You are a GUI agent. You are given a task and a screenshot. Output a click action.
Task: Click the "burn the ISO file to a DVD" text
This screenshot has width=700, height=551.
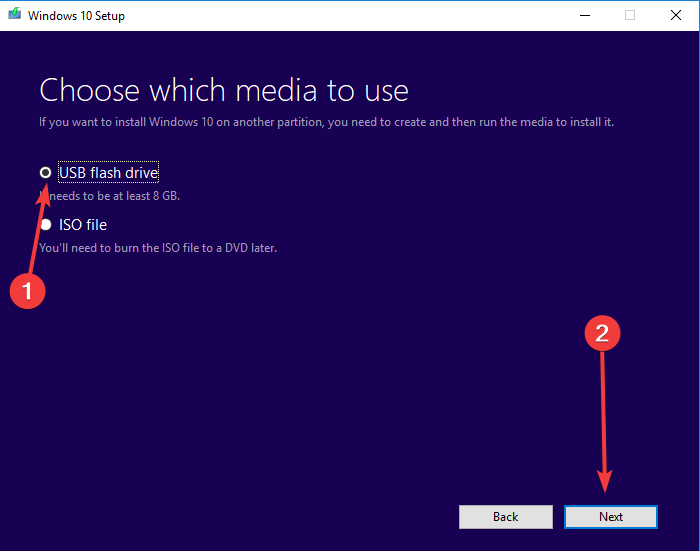point(181,248)
